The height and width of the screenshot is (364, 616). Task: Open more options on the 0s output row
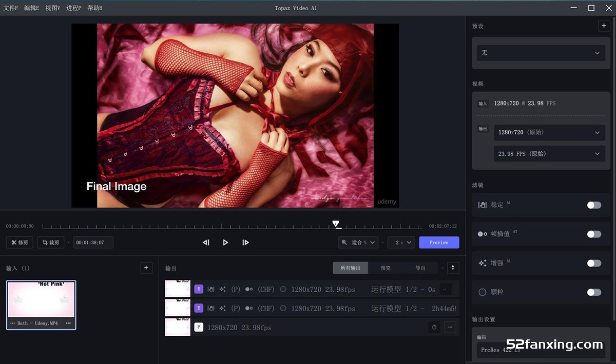click(445, 289)
